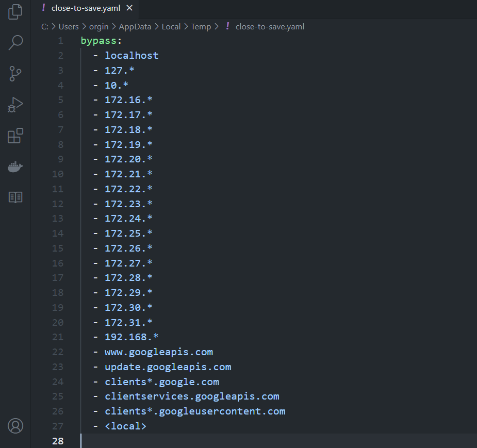Click the '172.18.*' entry
Screen dimensions: 477x448
coord(128,130)
